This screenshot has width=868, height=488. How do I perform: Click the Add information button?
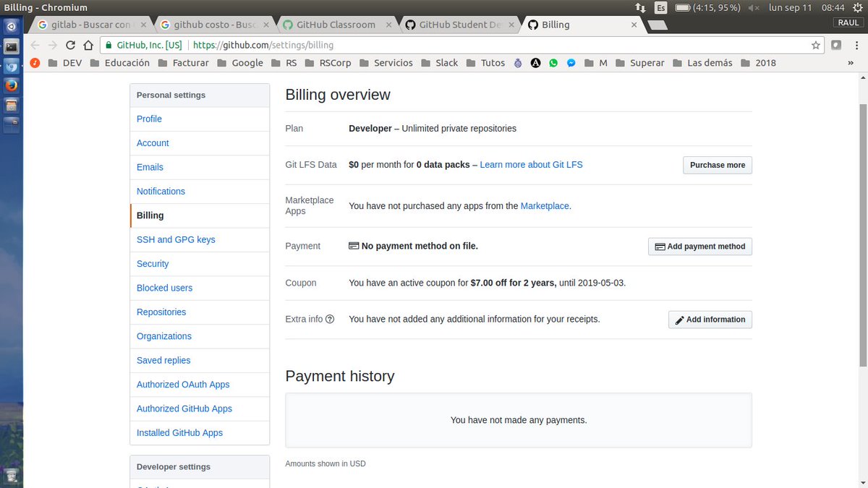(x=710, y=320)
